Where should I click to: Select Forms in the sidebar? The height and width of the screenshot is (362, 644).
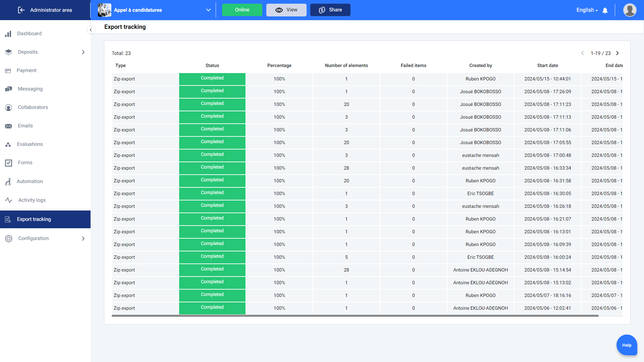coord(25,163)
